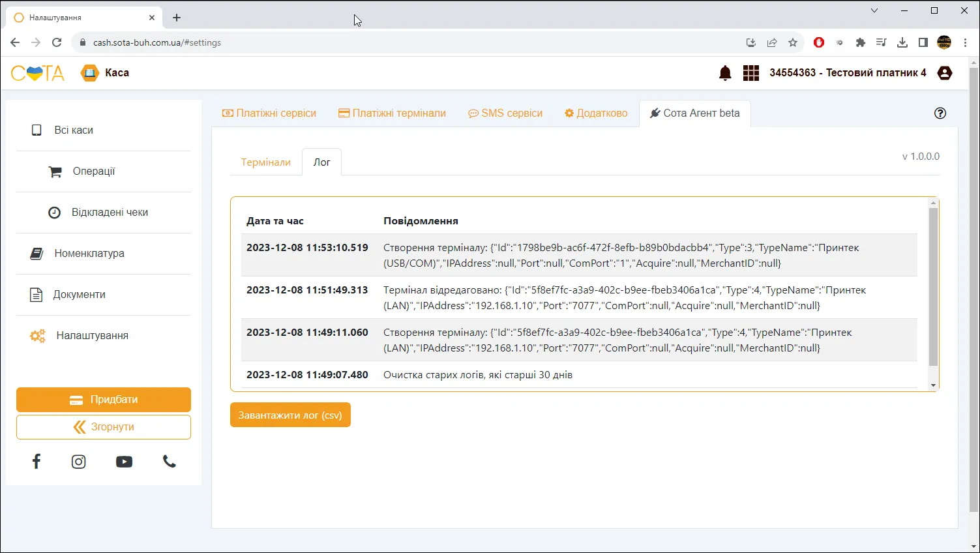Click Дата та час column header
The image size is (980, 553).
pyautogui.click(x=275, y=221)
